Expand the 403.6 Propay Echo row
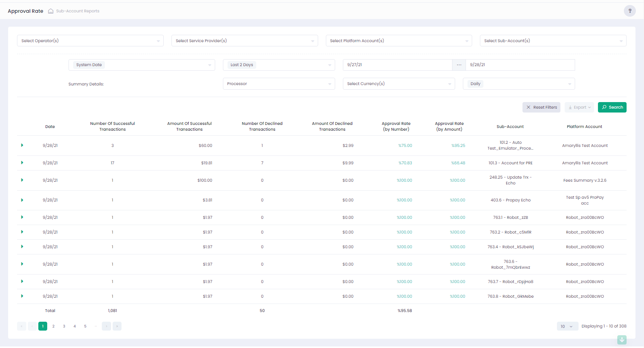 click(22, 200)
